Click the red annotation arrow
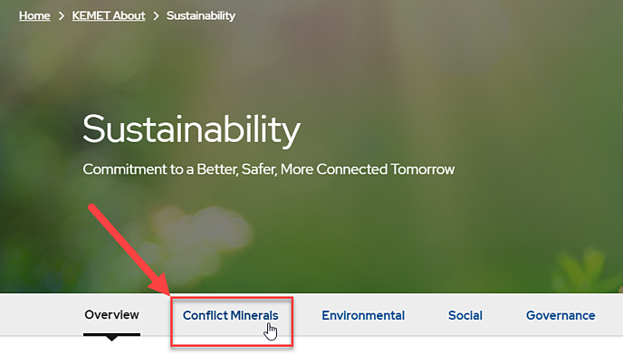 click(x=129, y=250)
